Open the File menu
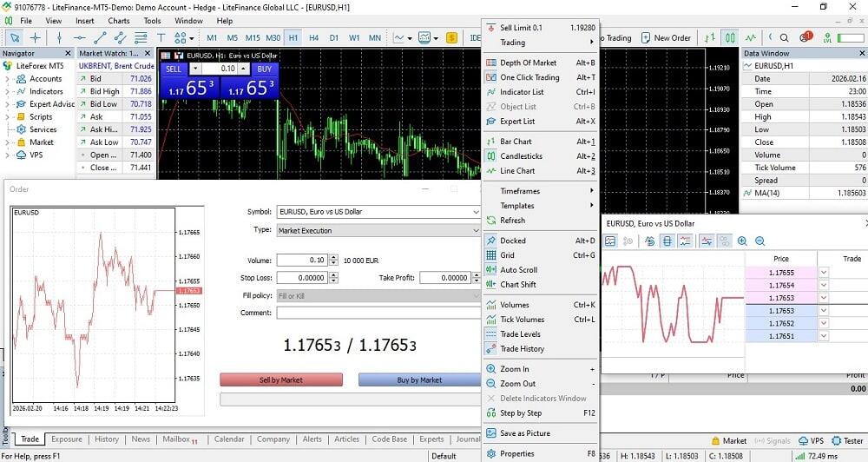 tap(26, 21)
